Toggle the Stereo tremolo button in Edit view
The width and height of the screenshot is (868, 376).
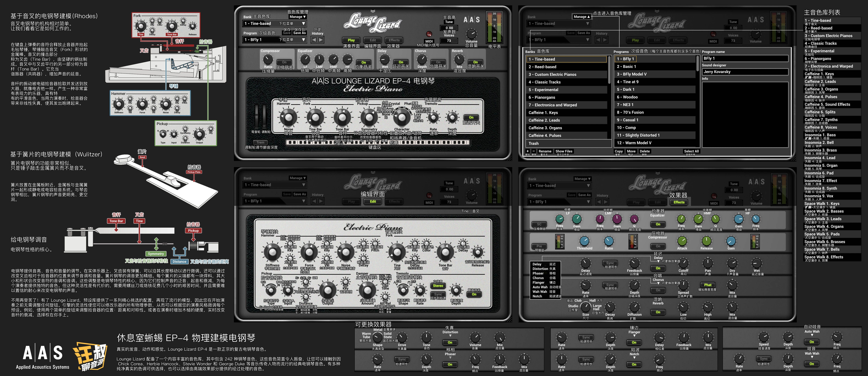[438, 286]
